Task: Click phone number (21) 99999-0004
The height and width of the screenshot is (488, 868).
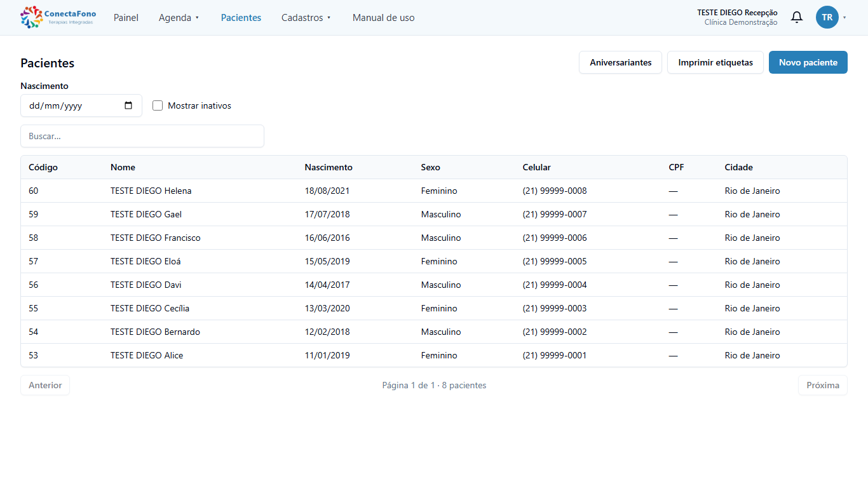Action: [x=555, y=285]
